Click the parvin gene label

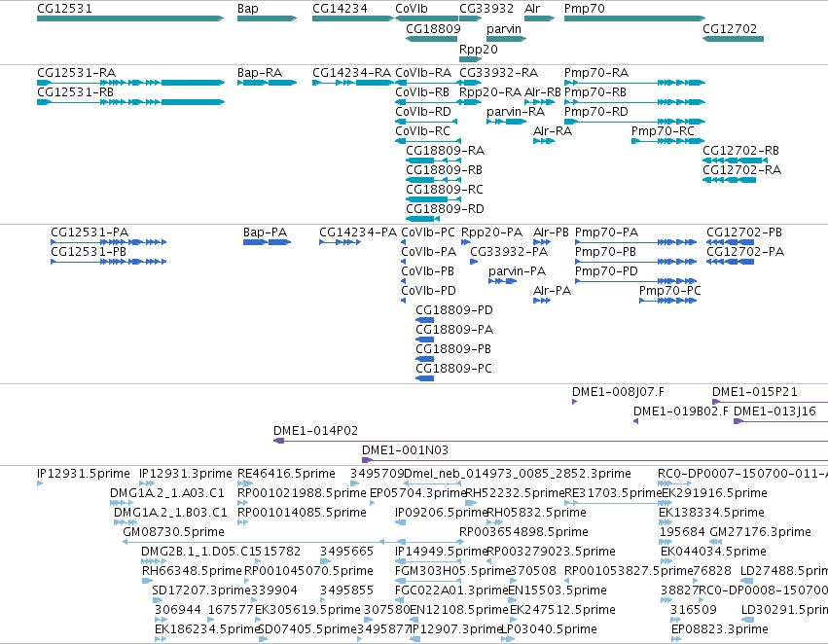pyautogui.click(x=504, y=28)
